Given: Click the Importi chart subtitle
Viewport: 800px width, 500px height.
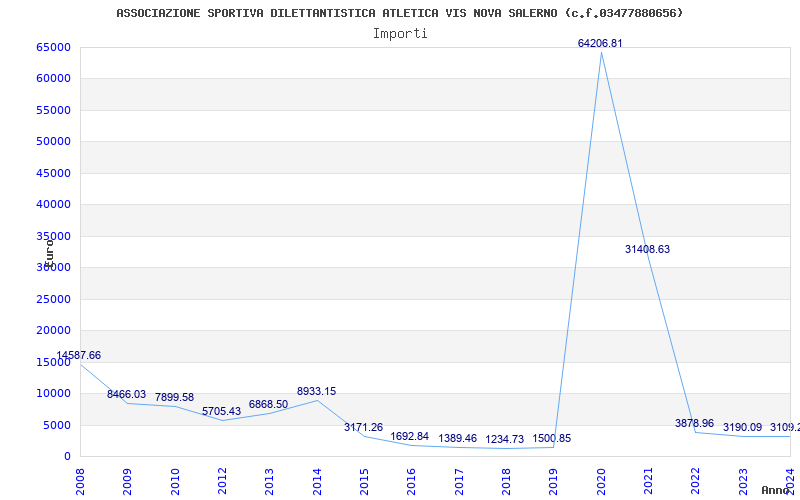Looking at the screenshot, I should point(400,34).
